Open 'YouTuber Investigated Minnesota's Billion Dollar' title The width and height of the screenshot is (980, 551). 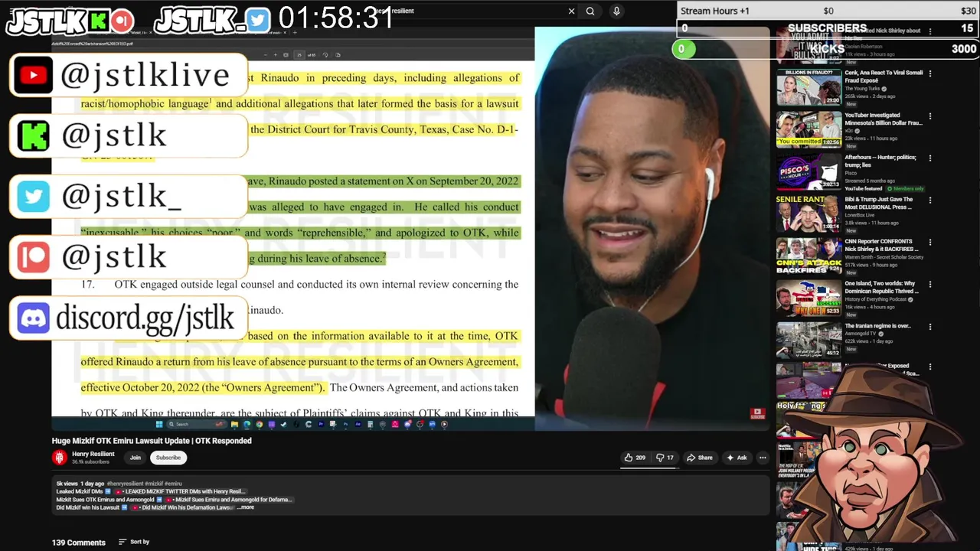coord(884,119)
